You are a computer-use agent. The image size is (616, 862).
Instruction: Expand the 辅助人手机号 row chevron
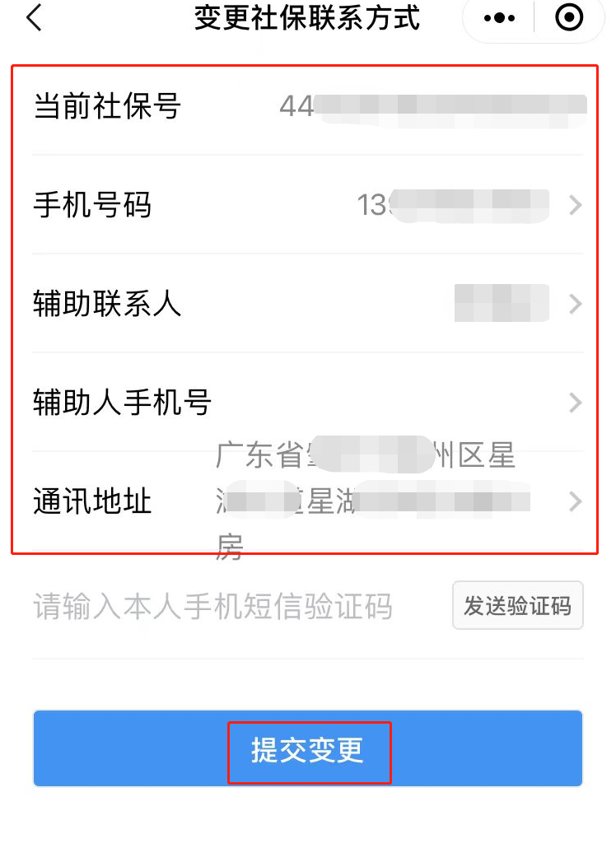(576, 403)
